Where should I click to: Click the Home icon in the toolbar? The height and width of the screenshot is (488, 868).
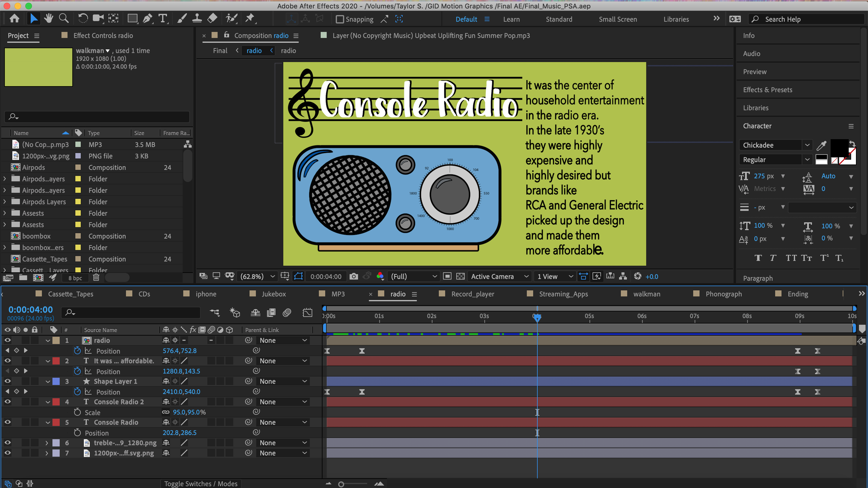pyautogui.click(x=14, y=18)
